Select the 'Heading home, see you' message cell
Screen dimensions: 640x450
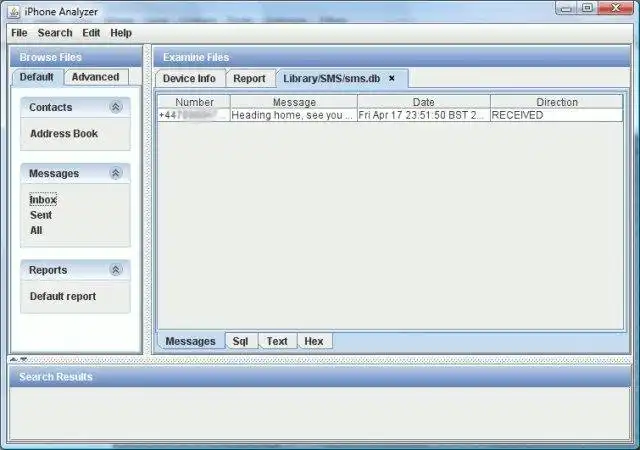[294, 115]
